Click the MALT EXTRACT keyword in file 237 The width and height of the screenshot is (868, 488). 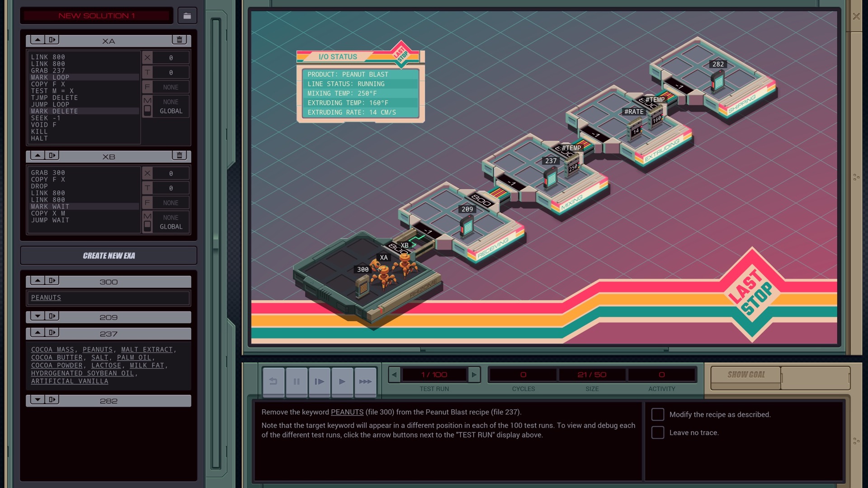[x=147, y=350]
